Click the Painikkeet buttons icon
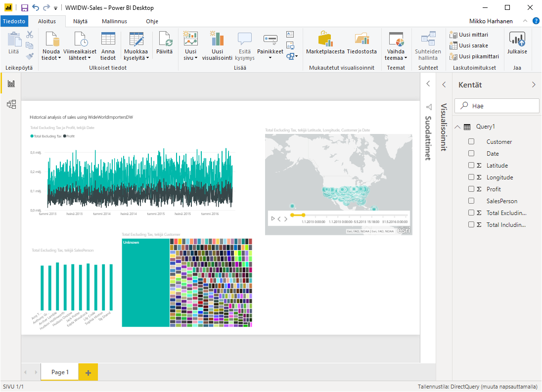This screenshot has width=542, height=392. pyautogui.click(x=271, y=40)
